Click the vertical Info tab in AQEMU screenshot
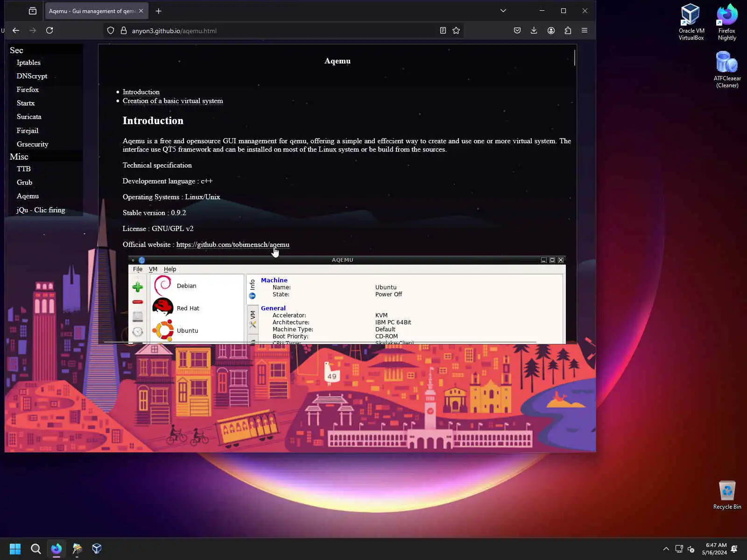Screen dimensions: 747x560 [x=253, y=288]
